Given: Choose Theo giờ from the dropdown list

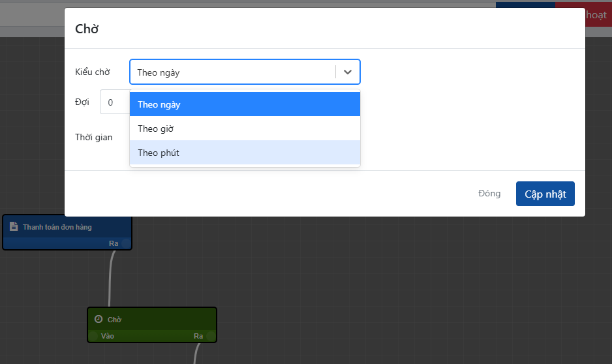Looking at the screenshot, I should 245,129.
